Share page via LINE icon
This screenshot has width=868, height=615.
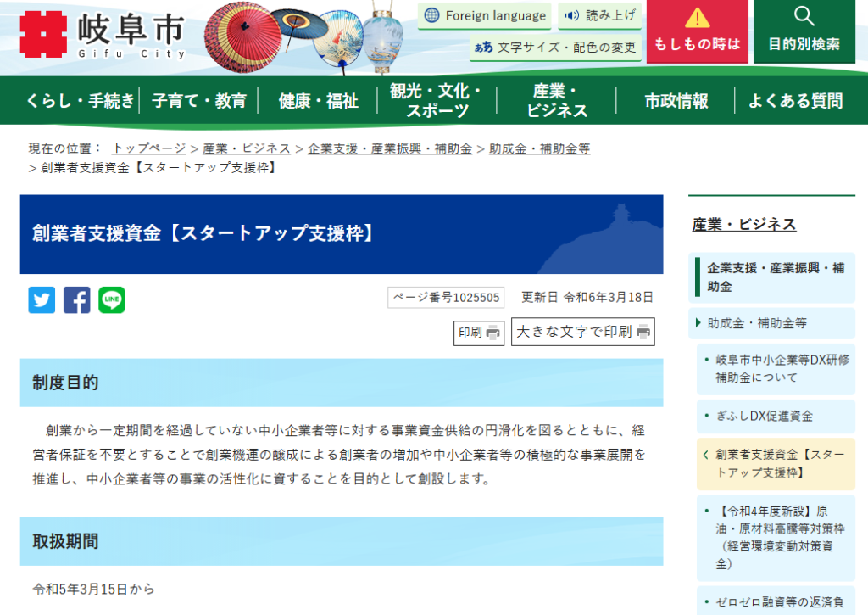tap(112, 299)
